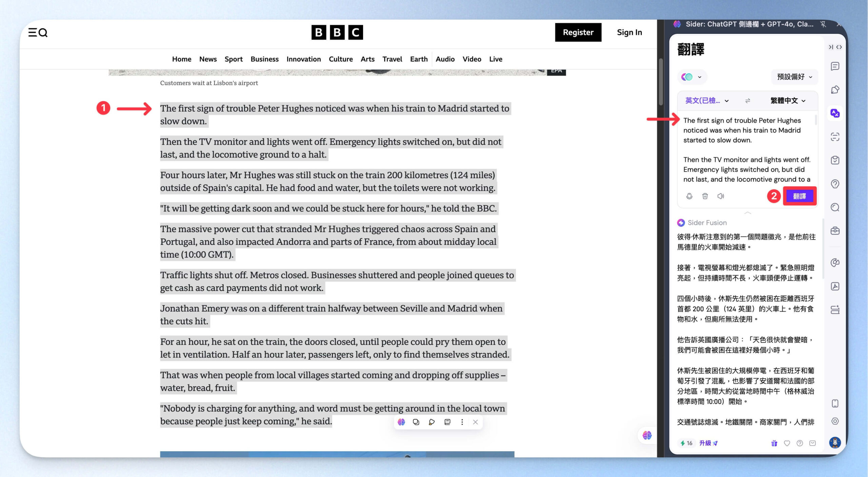
Task: Open the gift icon in Sider footer
Action: pos(774,443)
